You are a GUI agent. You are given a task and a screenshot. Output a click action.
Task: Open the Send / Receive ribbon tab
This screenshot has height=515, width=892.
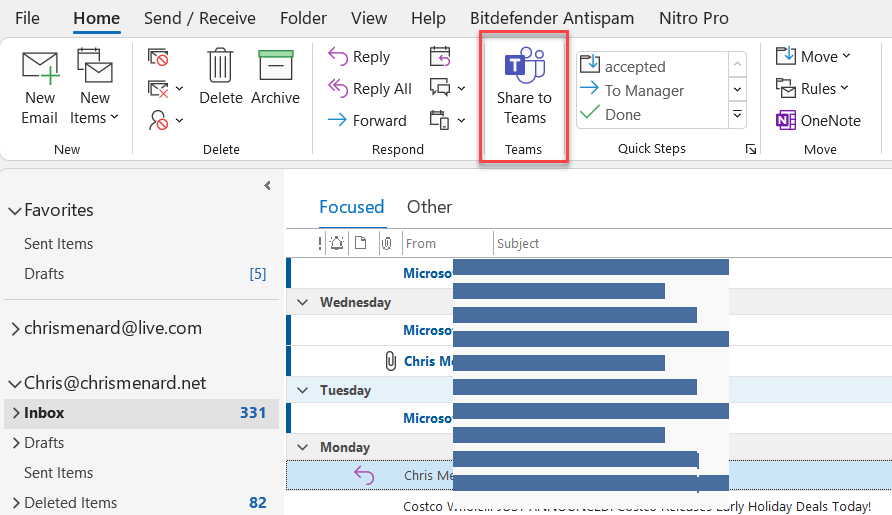click(x=199, y=18)
